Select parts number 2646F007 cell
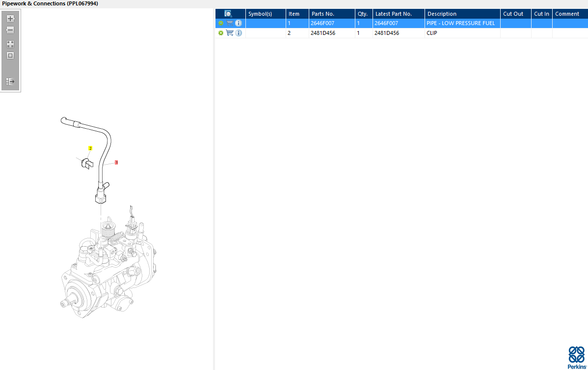Viewport: 588px width, 370px height. pos(332,23)
